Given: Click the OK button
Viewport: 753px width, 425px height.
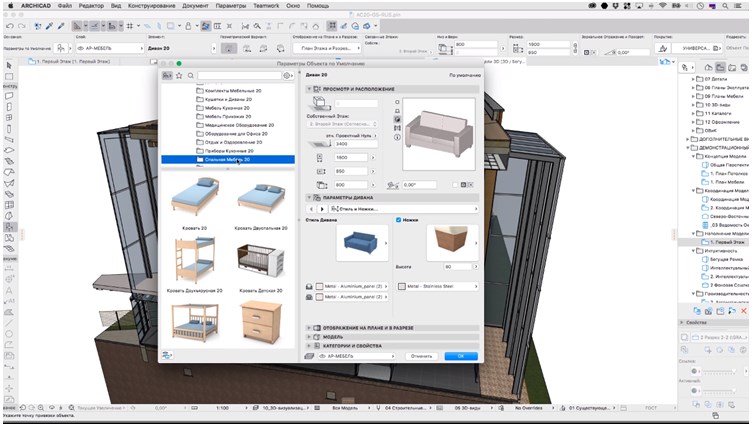Looking at the screenshot, I should pos(461,356).
